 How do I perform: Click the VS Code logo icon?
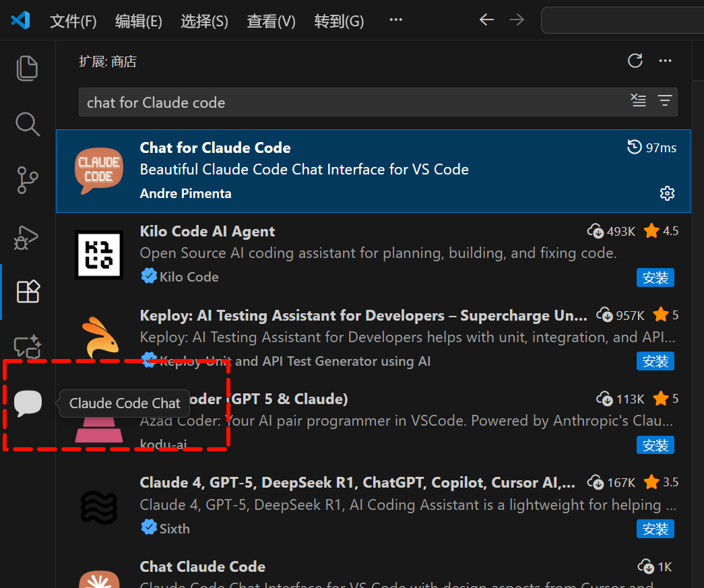tap(21, 20)
